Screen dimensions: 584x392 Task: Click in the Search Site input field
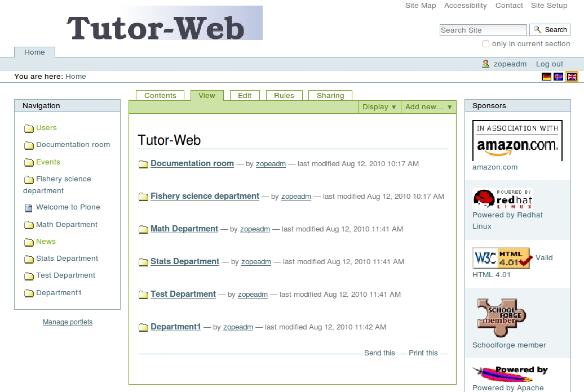[x=483, y=30]
